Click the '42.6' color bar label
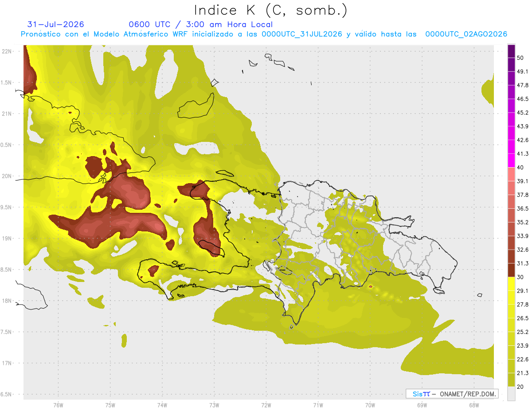532x411 pixels. click(523, 140)
